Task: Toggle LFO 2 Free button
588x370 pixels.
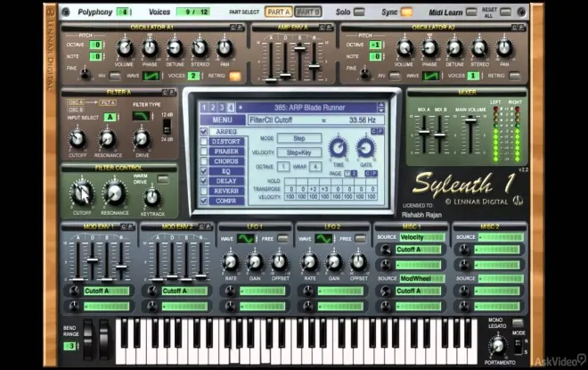Action: (x=361, y=239)
